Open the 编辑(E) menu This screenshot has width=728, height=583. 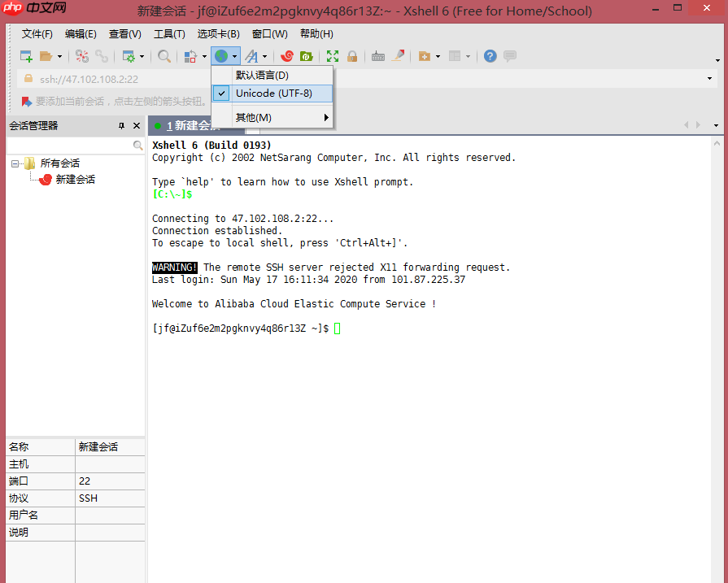click(81, 34)
